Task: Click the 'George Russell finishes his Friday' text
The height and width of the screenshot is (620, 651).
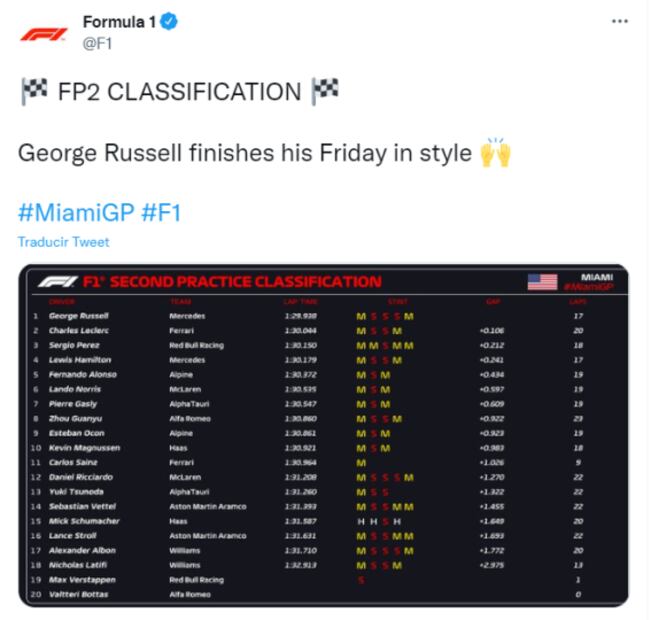Action: 244,154
